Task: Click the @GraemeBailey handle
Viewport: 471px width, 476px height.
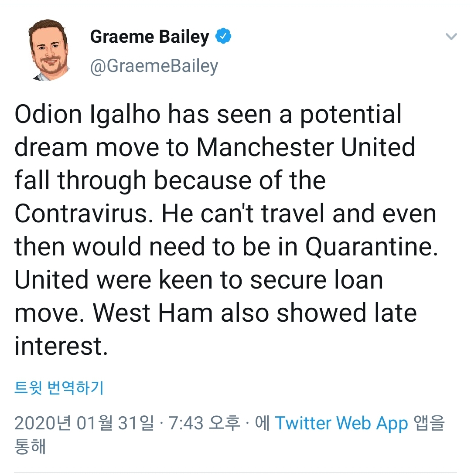Action: pos(154,66)
